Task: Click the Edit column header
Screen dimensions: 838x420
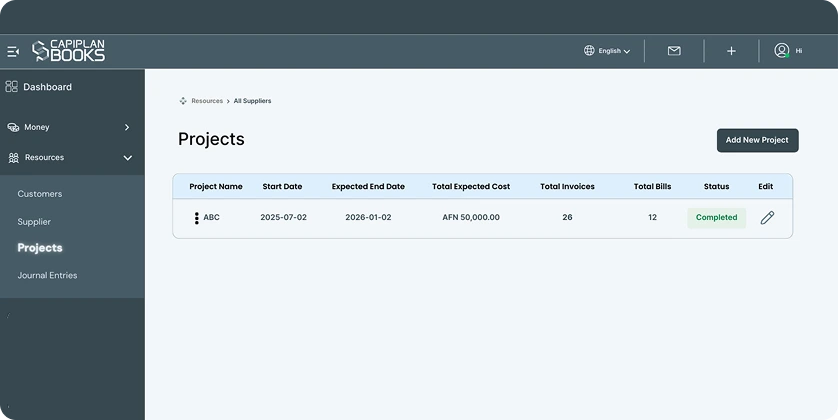Action: [765, 186]
